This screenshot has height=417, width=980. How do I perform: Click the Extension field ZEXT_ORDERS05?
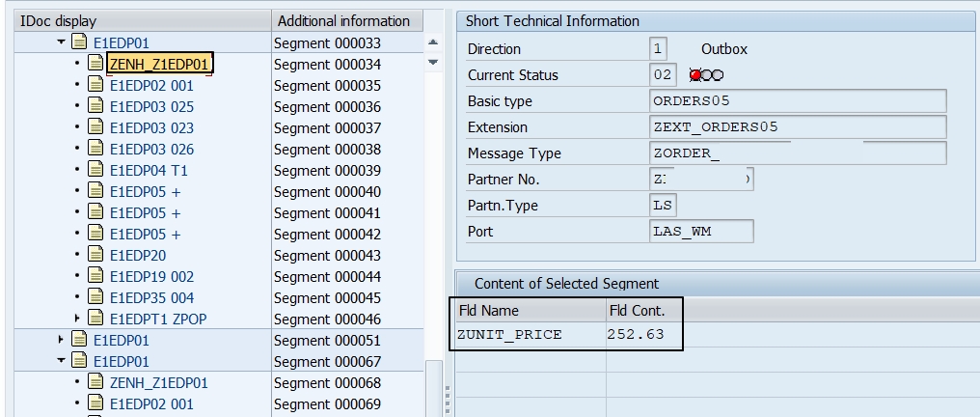click(799, 127)
